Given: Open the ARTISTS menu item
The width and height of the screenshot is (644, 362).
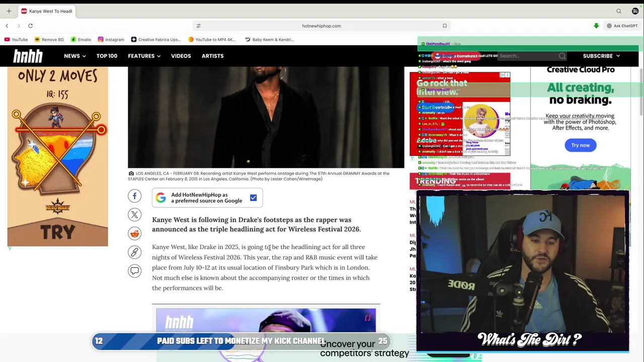Looking at the screenshot, I should pyautogui.click(x=212, y=56).
